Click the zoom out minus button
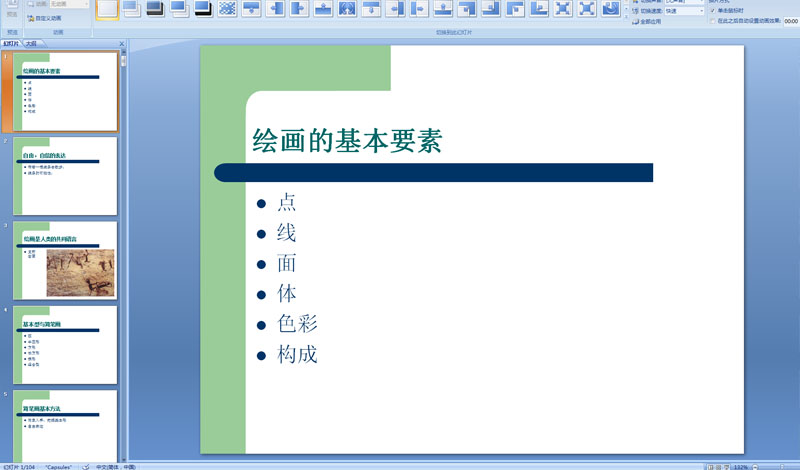 (755, 467)
